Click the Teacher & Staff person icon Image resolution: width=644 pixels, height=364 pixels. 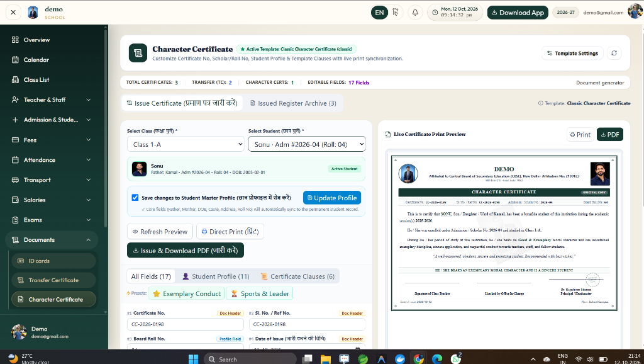tap(15, 100)
